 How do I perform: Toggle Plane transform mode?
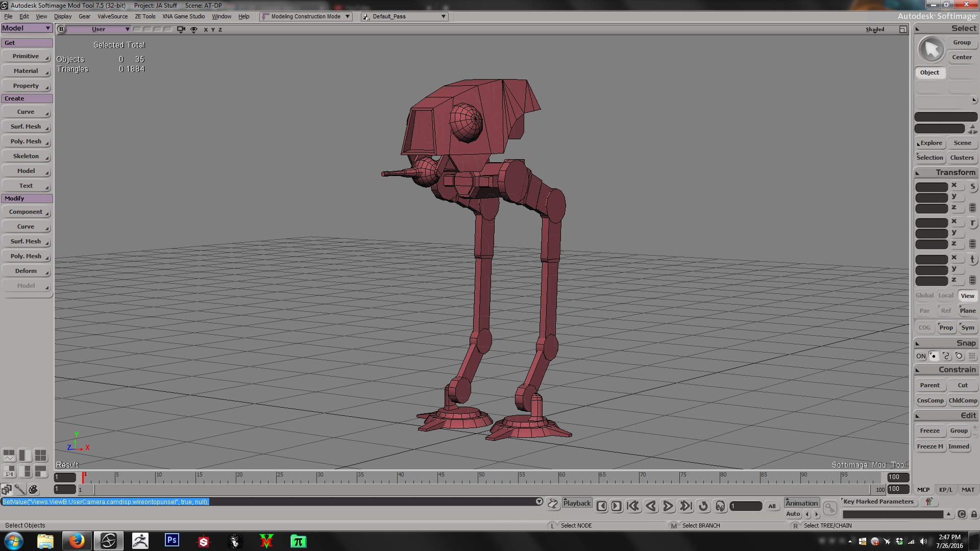(967, 311)
